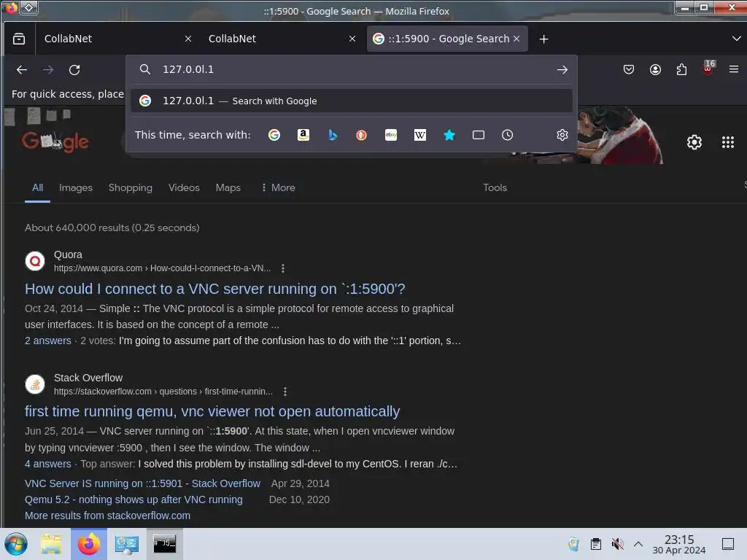The image size is (747, 560).
Task: Search this time with Amazon icon
Action: point(303,135)
